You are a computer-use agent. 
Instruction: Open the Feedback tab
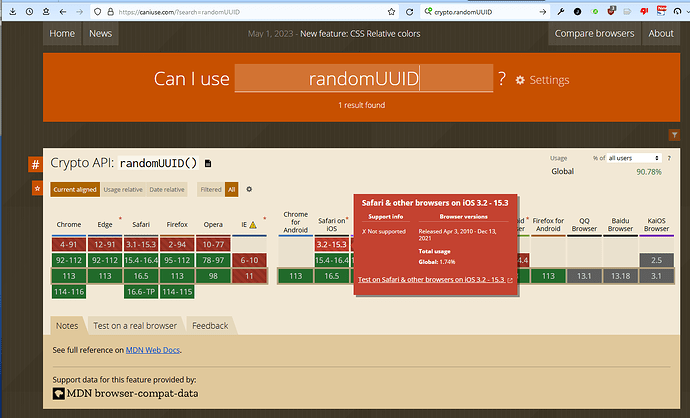tap(210, 326)
